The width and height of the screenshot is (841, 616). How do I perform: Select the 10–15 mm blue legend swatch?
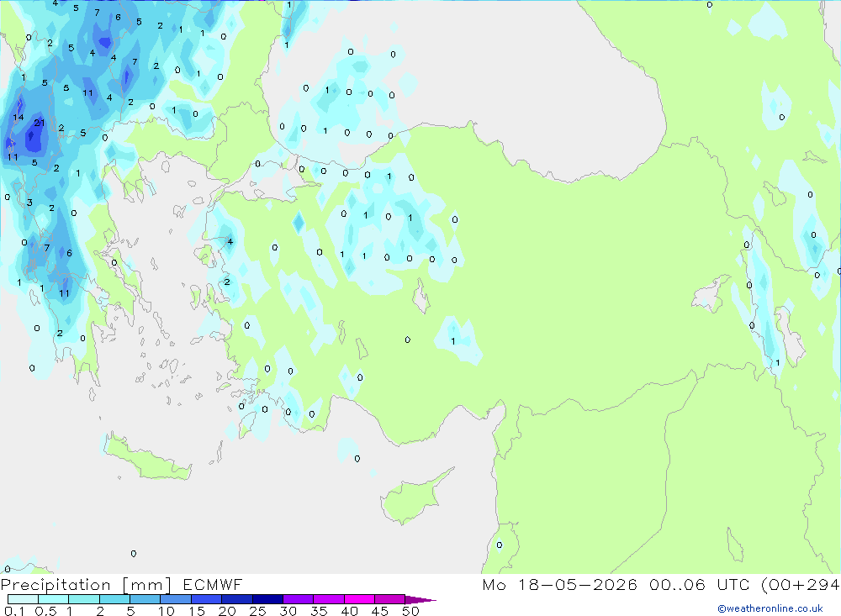click(x=176, y=599)
